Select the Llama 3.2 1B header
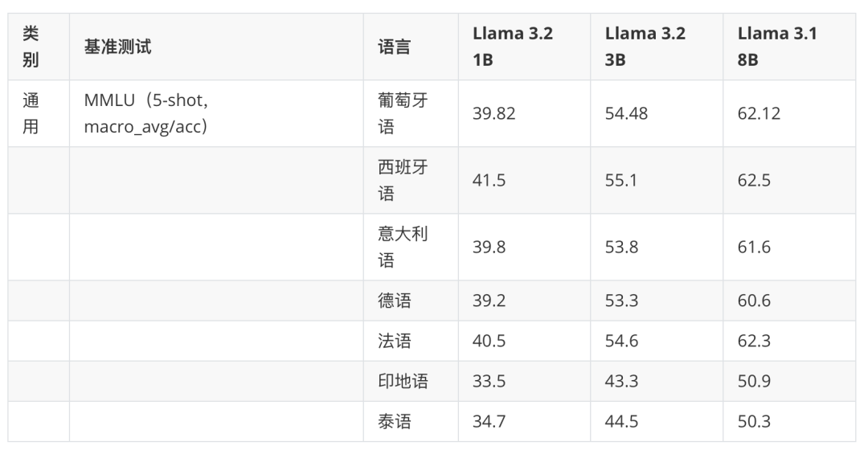Screen dimensions: 868x458 [512, 47]
